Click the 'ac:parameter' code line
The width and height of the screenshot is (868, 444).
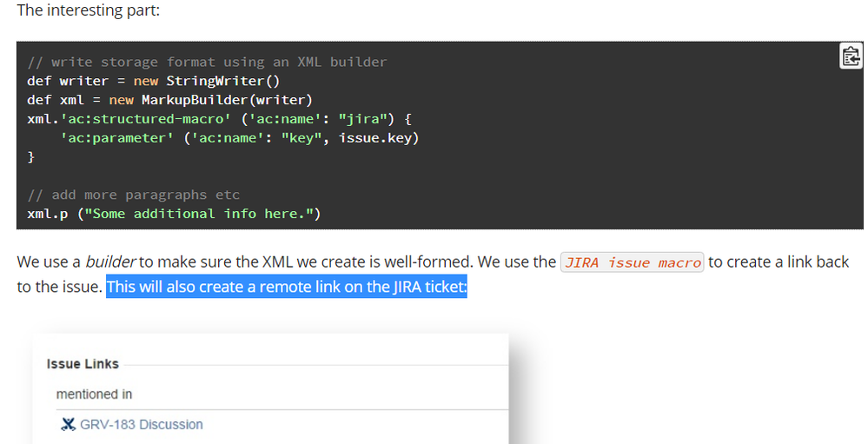click(x=240, y=138)
